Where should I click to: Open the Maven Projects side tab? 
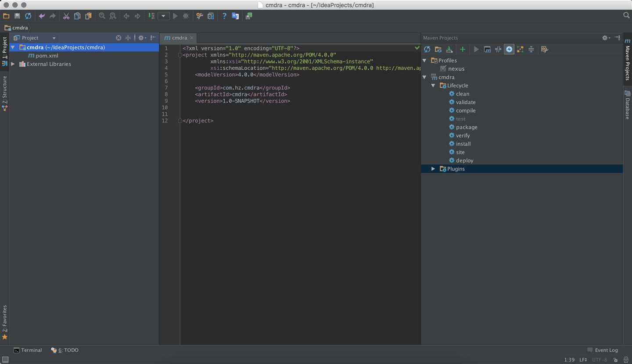click(628, 59)
